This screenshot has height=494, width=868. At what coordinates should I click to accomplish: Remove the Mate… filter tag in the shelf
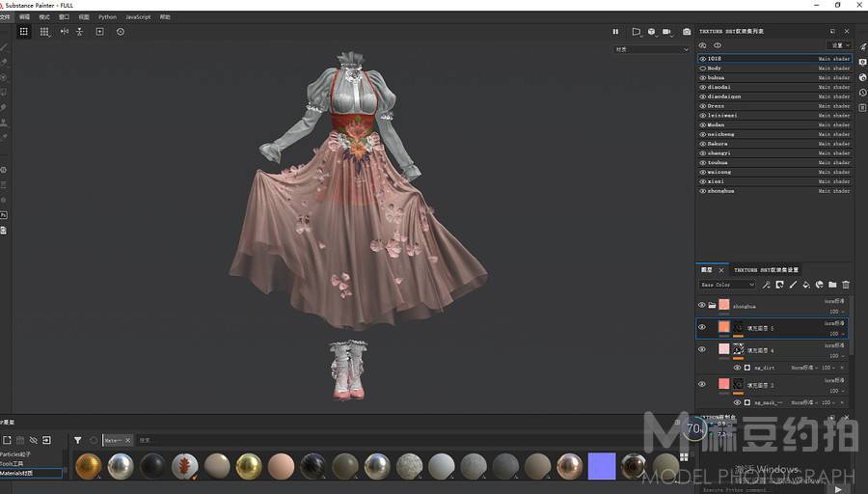tap(127, 440)
